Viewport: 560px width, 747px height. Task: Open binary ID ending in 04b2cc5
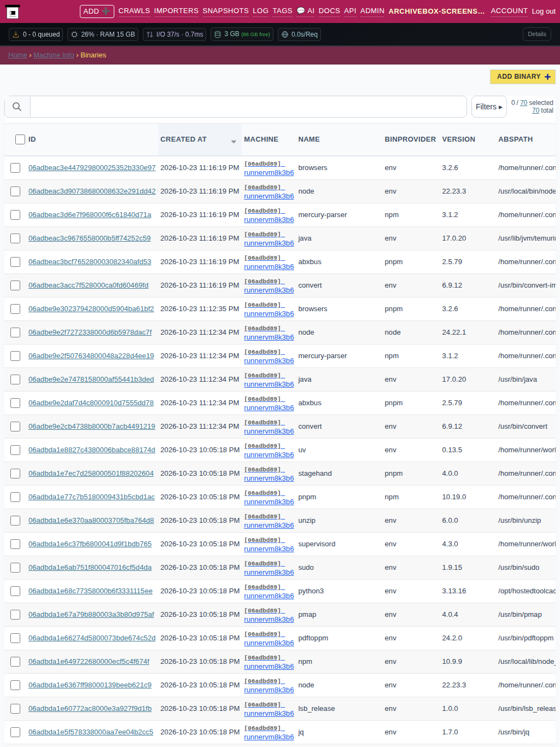coord(91,732)
